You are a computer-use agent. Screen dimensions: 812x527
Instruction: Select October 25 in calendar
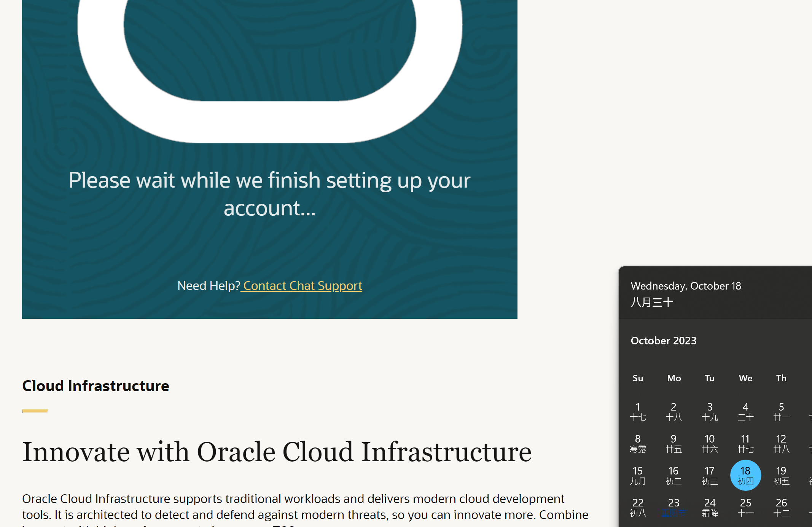click(x=745, y=507)
